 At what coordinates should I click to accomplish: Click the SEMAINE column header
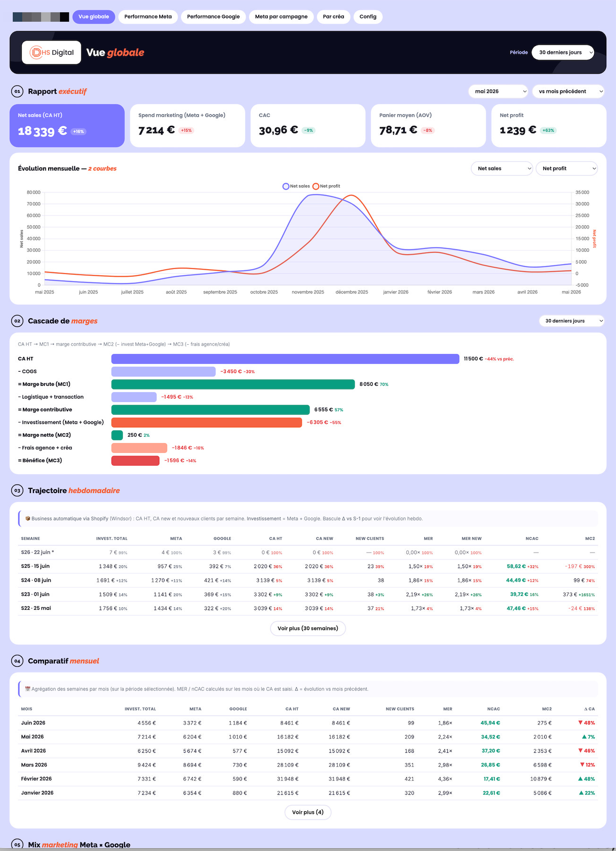click(30, 538)
